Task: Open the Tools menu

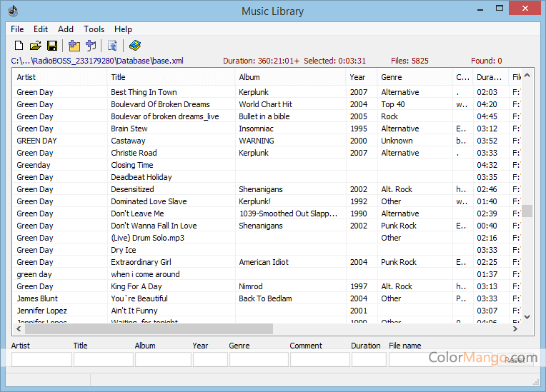Action: point(94,29)
